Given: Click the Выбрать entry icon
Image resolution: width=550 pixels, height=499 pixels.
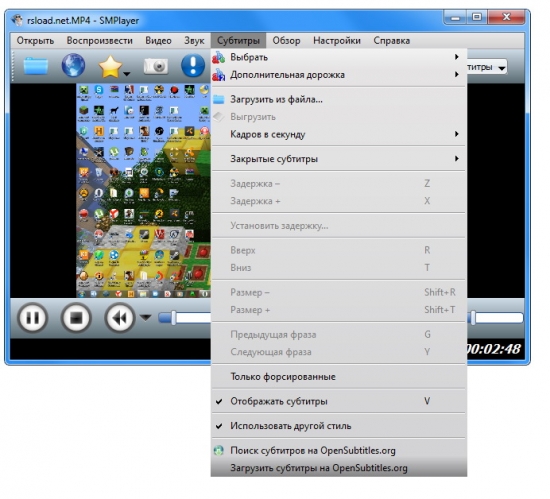Looking at the screenshot, I should pos(219,57).
